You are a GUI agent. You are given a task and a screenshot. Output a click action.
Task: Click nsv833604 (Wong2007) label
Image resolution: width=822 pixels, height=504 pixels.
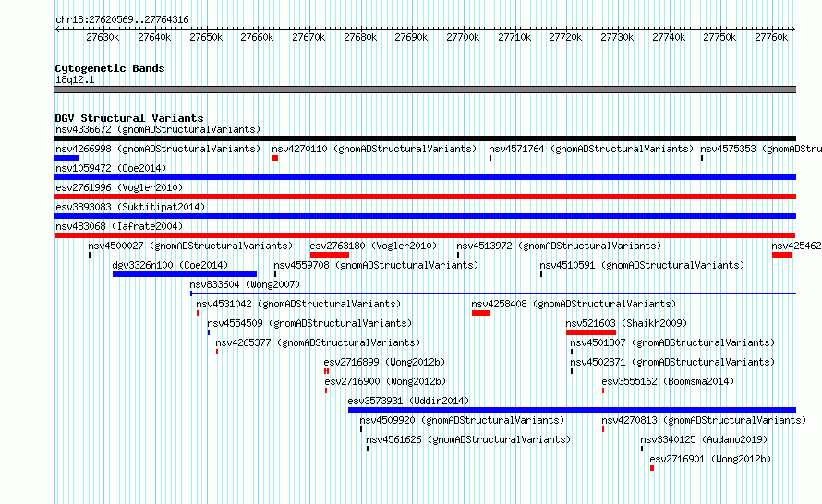click(x=245, y=284)
